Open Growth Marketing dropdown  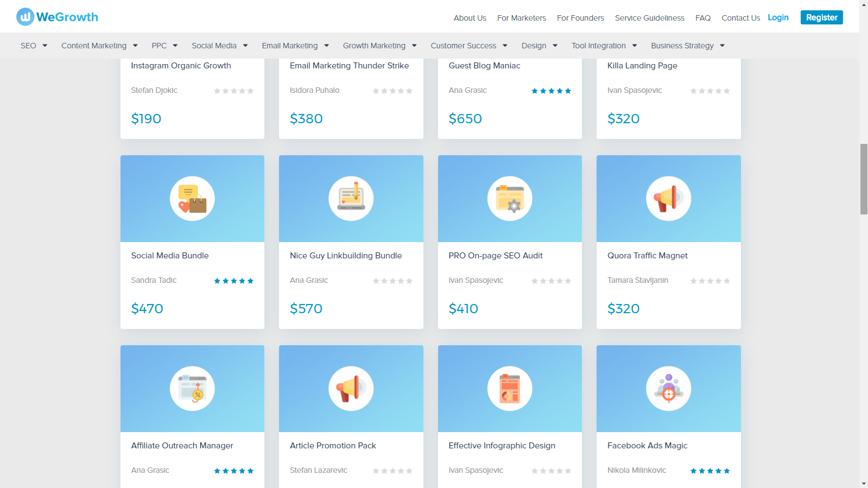[380, 46]
